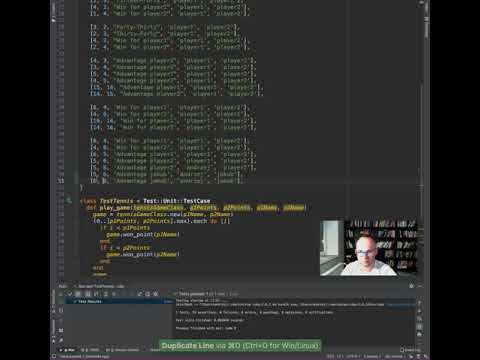This screenshot has width=480, height=360.
Task: Click 'game.won_point(p1Name)' code line
Action: [x=143, y=234]
